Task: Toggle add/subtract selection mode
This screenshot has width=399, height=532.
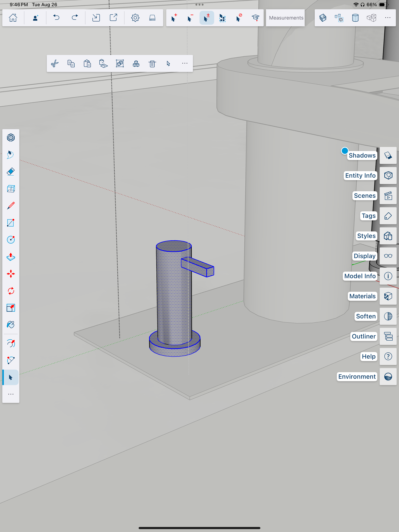Action: (207, 18)
